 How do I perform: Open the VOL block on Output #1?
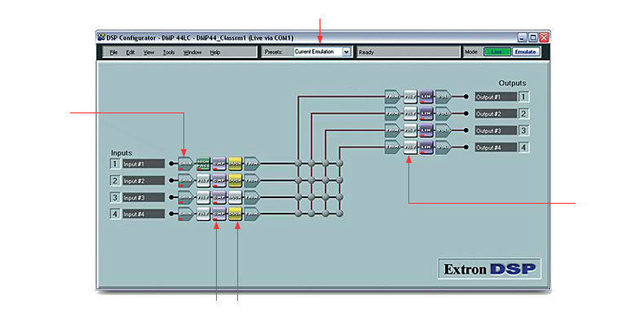pyautogui.click(x=443, y=97)
